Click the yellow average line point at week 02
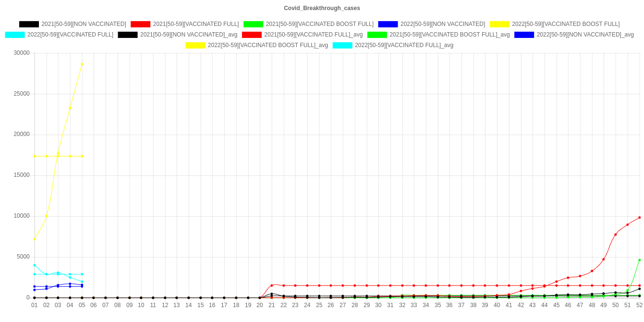 [x=47, y=156]
